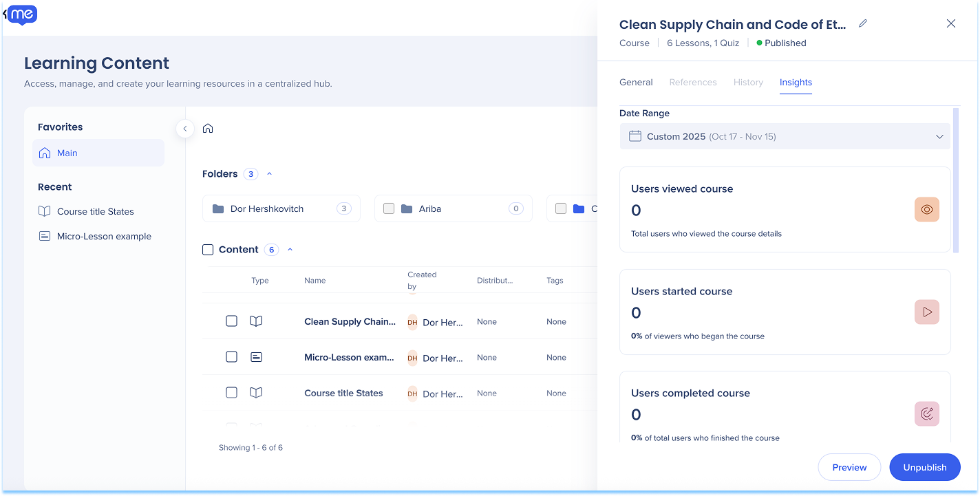Click the eye icon in Users viewed course
Image resolution: width=980 pixels, height=496 pixels.
[926, 210]
